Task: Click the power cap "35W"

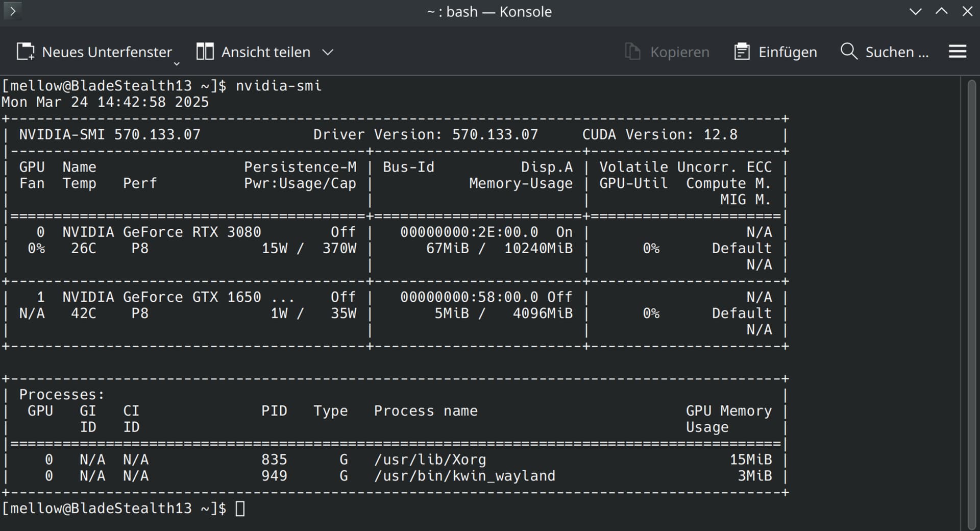Action: coord(344,313)
